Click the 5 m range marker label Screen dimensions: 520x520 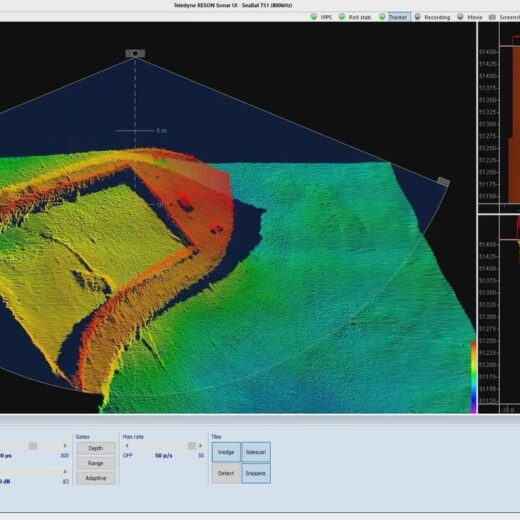point(161,131)
